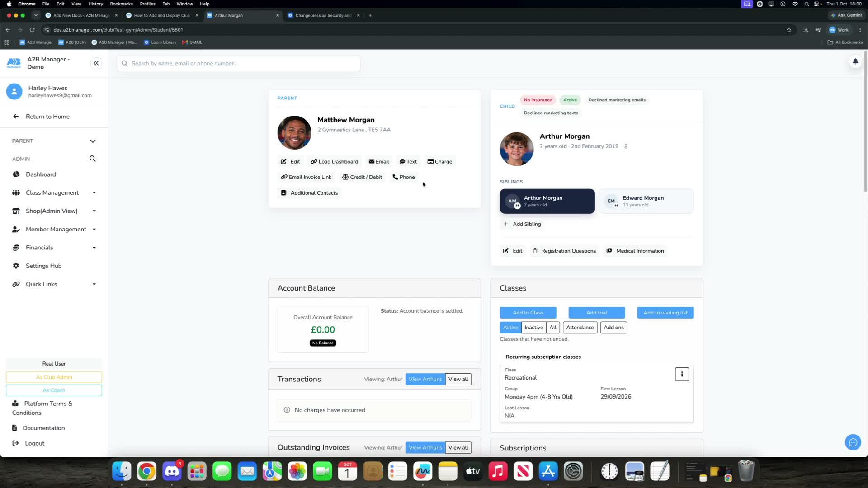
Task: Click the Add Sibling link
Action: [522, 224]
